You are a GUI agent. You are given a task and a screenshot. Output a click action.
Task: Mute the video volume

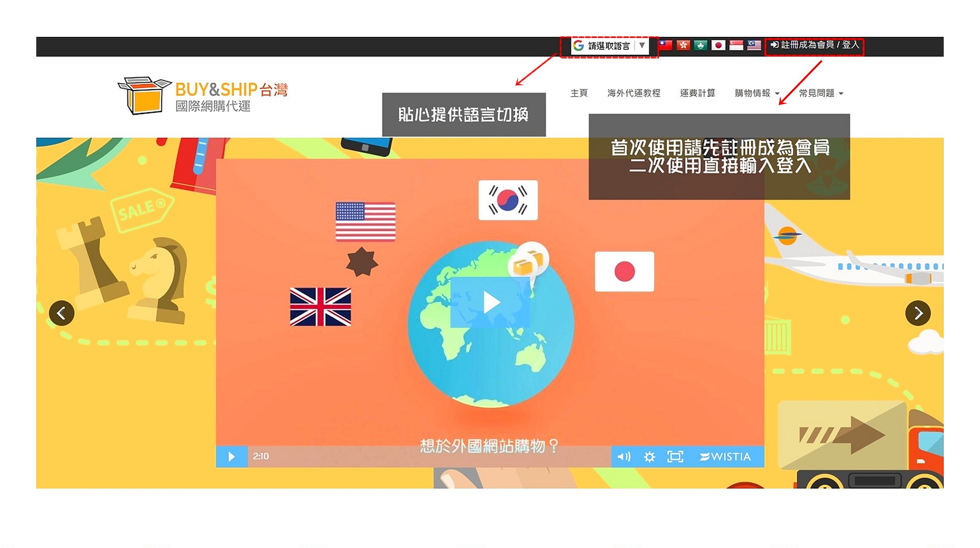tap(624, 457)
